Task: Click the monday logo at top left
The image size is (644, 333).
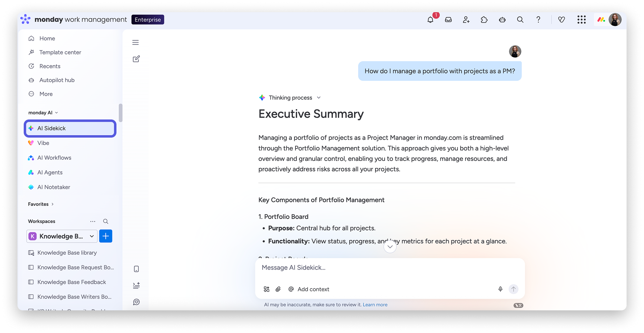Action: point(25,19)
